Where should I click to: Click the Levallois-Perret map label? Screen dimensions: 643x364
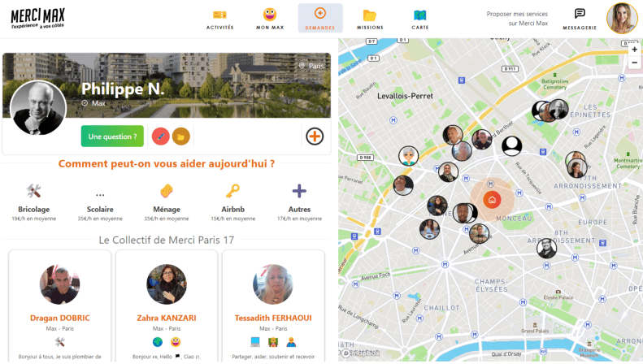pyautogui.click(x=405, y=96)
